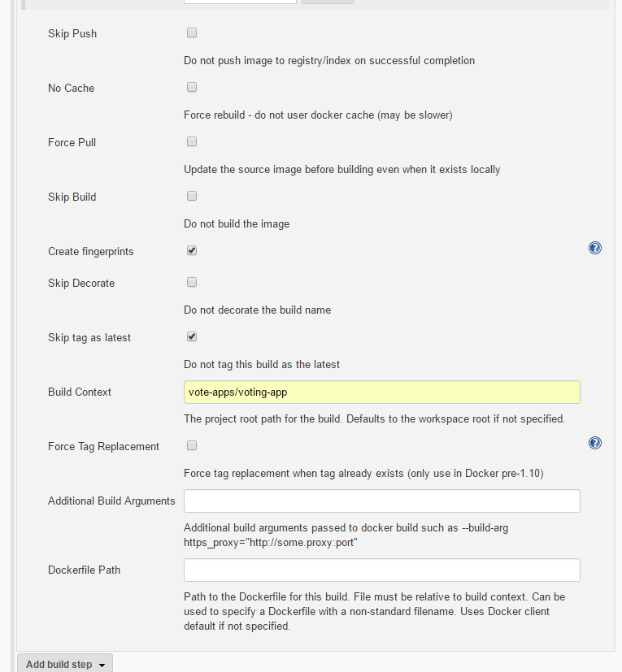Click the Force Pull label
Viewport: 622px width, 672px height.
[x=72, y=142]
